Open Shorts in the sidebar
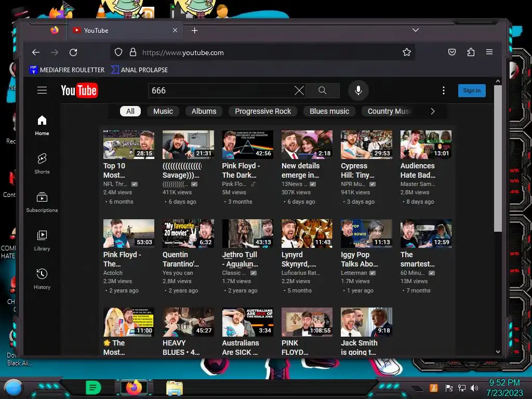Viewport: 532px width, 399px height. coord(42,164)
